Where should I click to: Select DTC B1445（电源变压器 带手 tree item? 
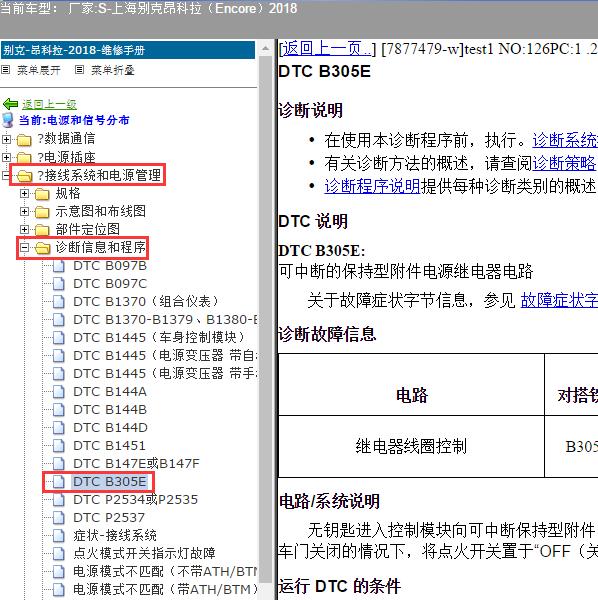(166, 373)
